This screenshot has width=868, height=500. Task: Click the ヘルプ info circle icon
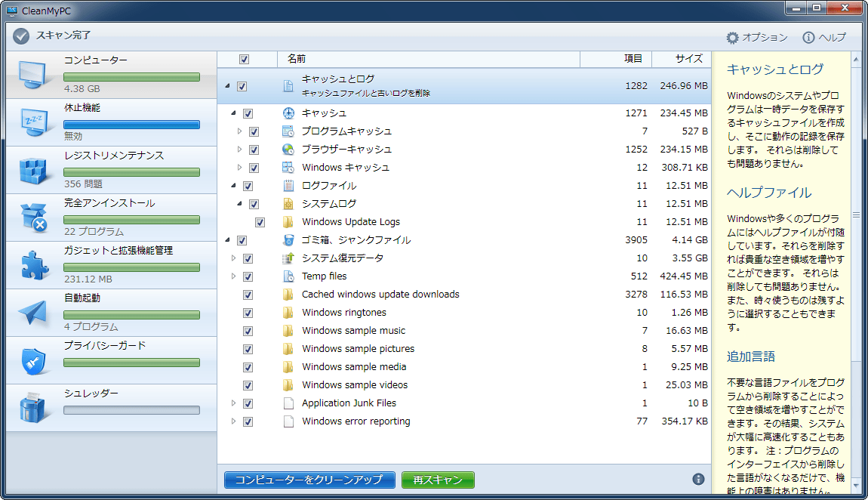809,37
